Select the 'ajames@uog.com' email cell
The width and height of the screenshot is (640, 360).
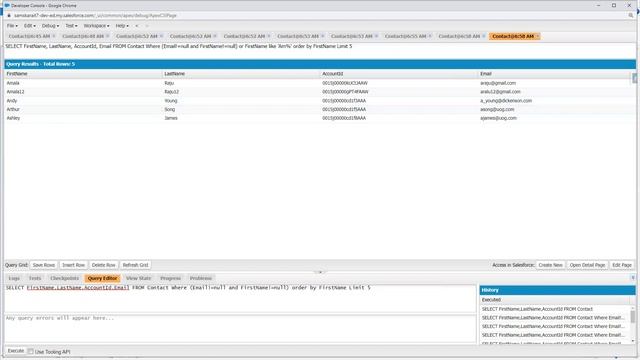tap(555, 118)
